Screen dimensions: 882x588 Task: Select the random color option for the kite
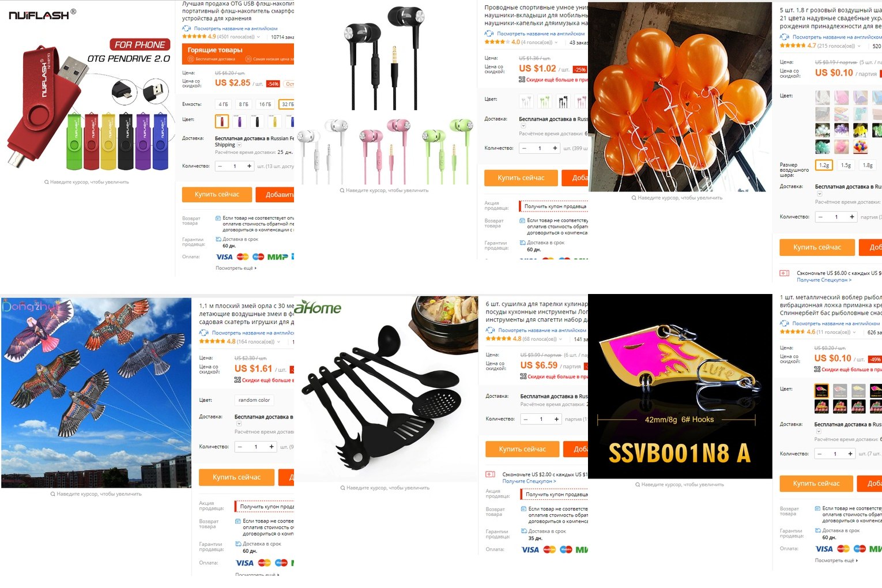coord(254,400)
